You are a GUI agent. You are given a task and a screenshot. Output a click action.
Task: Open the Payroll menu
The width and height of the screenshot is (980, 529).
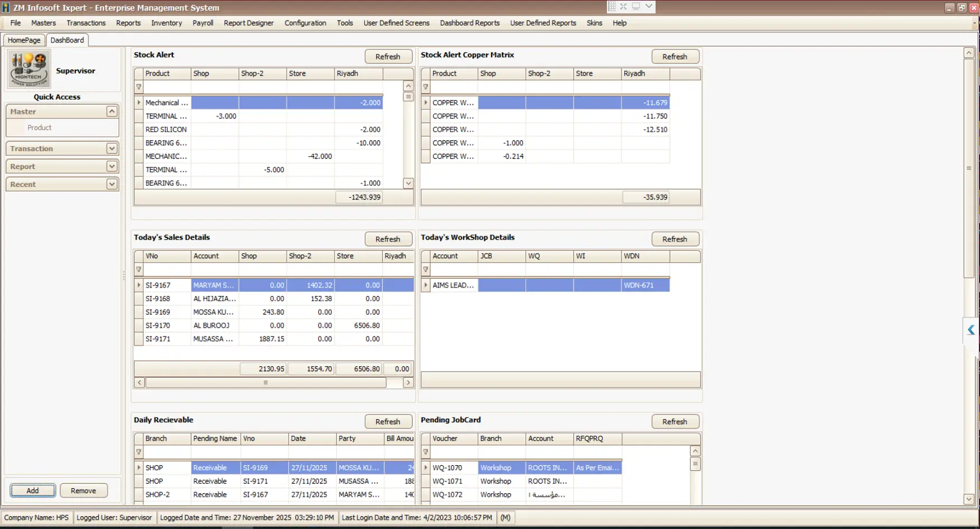click(202, 23)
